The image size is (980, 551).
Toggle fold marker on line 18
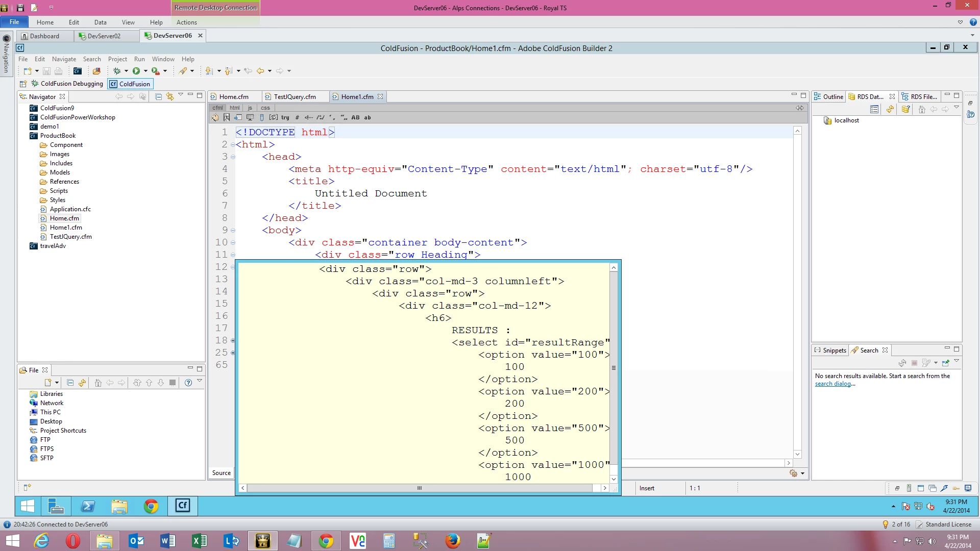click(233, 340)
